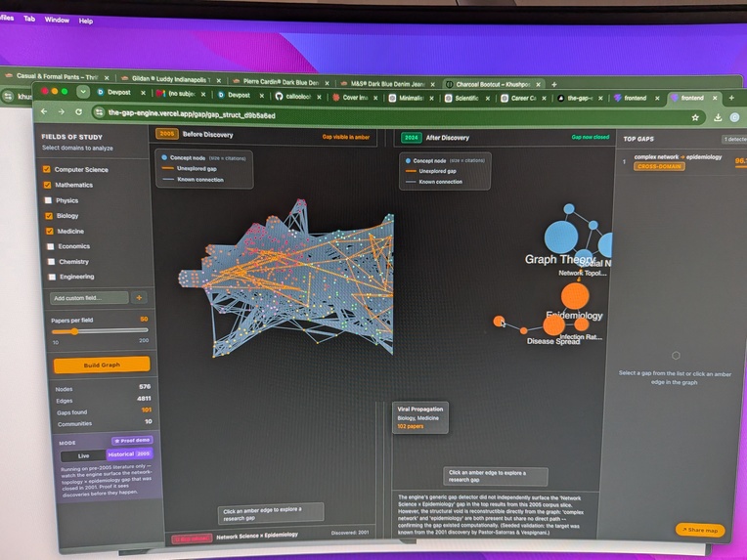Click the hexagon icon in the Top Gaps panel

pyautogui.click(x=676, y=355)
